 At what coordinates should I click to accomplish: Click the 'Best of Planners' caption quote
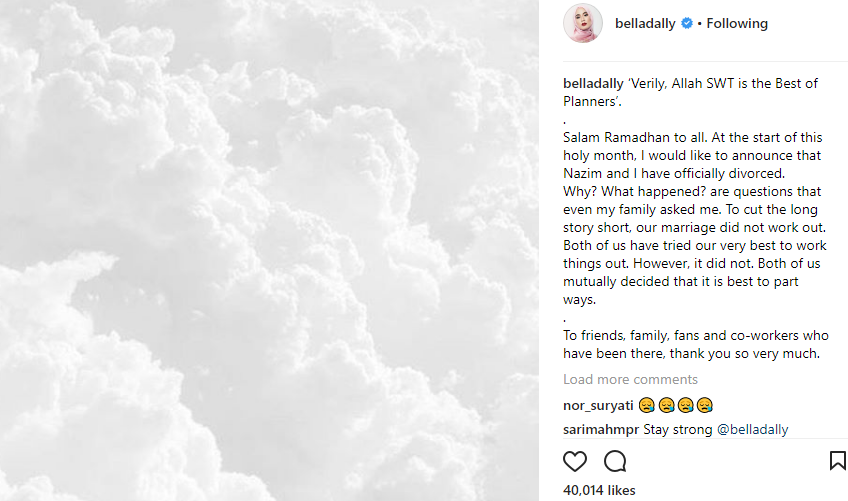[x=690, y=93]
